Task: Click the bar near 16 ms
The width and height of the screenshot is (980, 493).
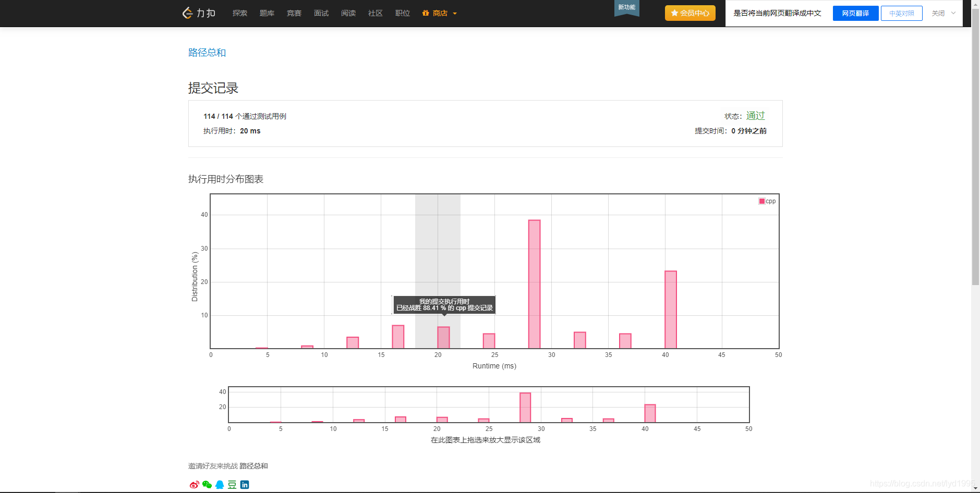Action: [x=398, y=337]
